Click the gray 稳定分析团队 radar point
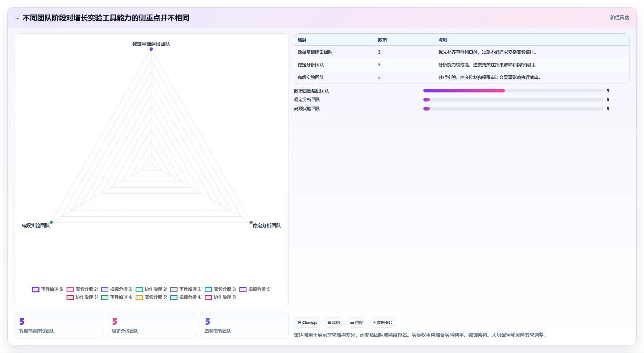The height and width of the screenshot is (353, 644). 251,222
